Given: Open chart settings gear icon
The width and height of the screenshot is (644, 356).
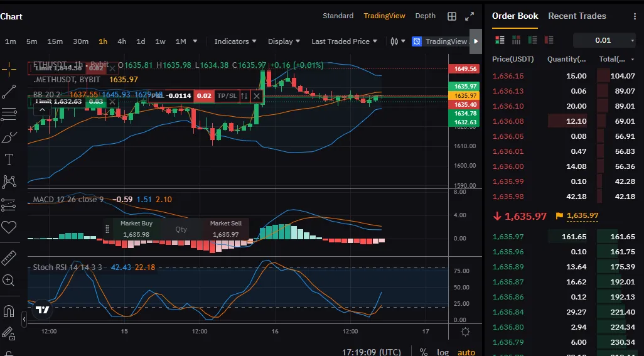Looking at the screenshot, I should (x=465, y=332).
